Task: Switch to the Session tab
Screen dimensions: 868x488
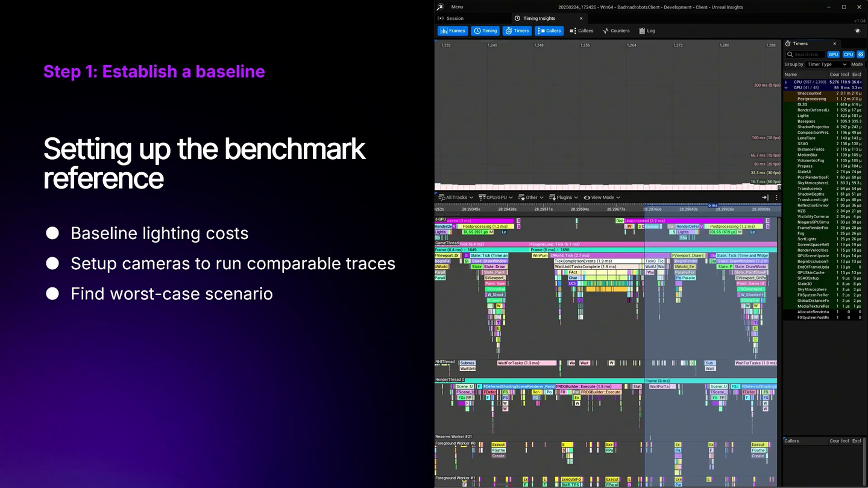Action: point(451,19)
